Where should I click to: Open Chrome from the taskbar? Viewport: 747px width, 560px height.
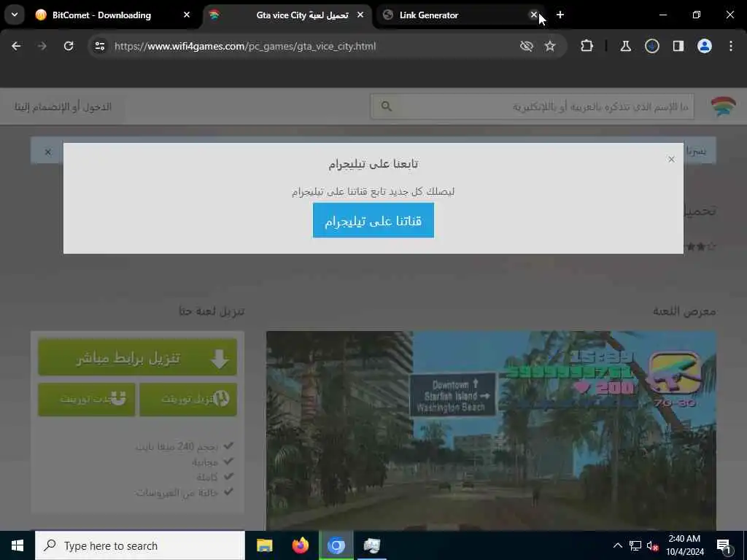[x=336, y=545]
